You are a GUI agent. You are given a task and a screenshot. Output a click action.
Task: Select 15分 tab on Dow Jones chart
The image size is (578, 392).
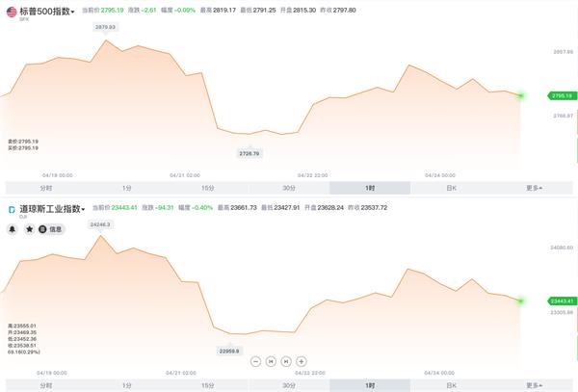208,385
